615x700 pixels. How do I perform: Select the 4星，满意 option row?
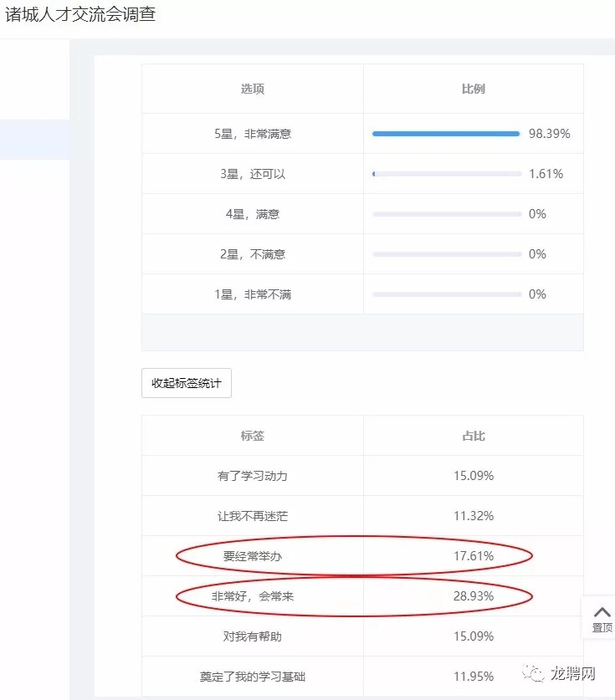pos(362,214)
